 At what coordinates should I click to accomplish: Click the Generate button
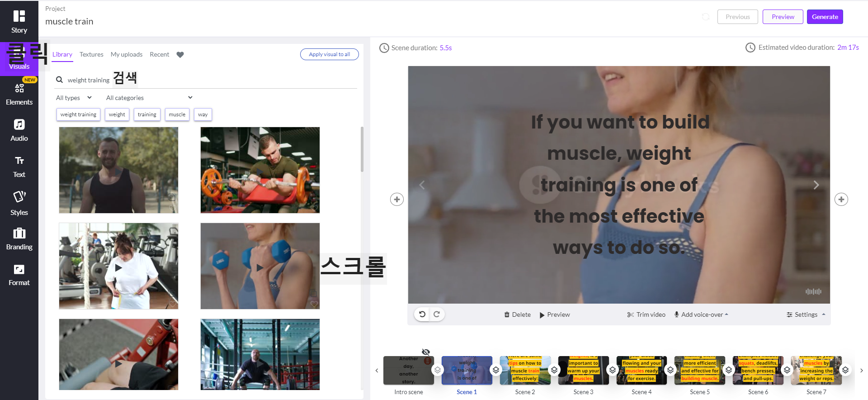(x=825, y=17)
